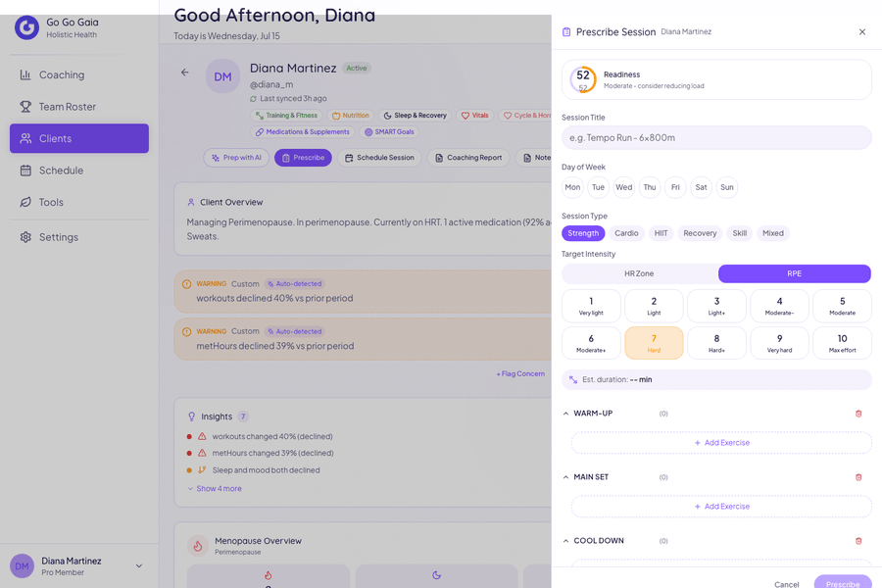This screenshot has height=588, width=882.
Task: Click the metHours declined warning icon
Action: 187,332
